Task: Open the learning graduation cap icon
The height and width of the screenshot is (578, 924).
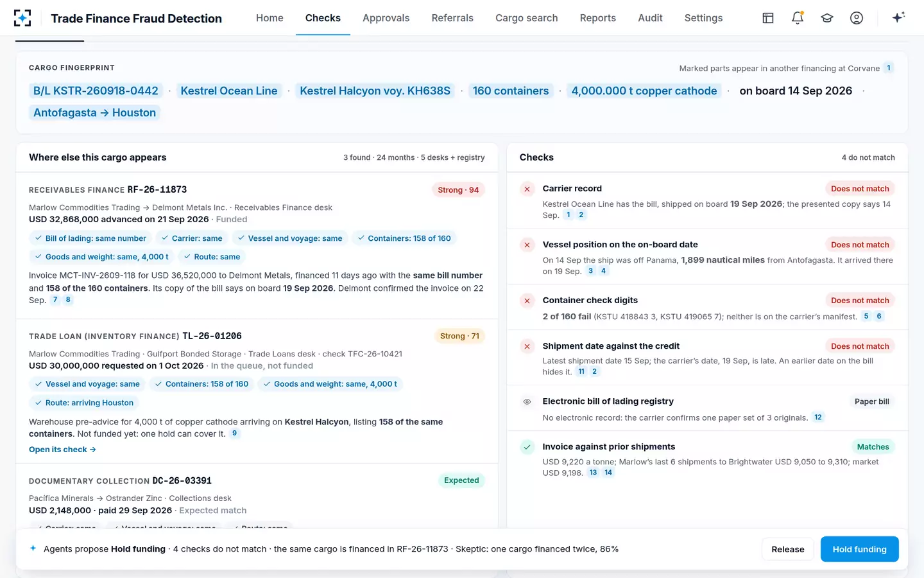Action: coord(827,18)
